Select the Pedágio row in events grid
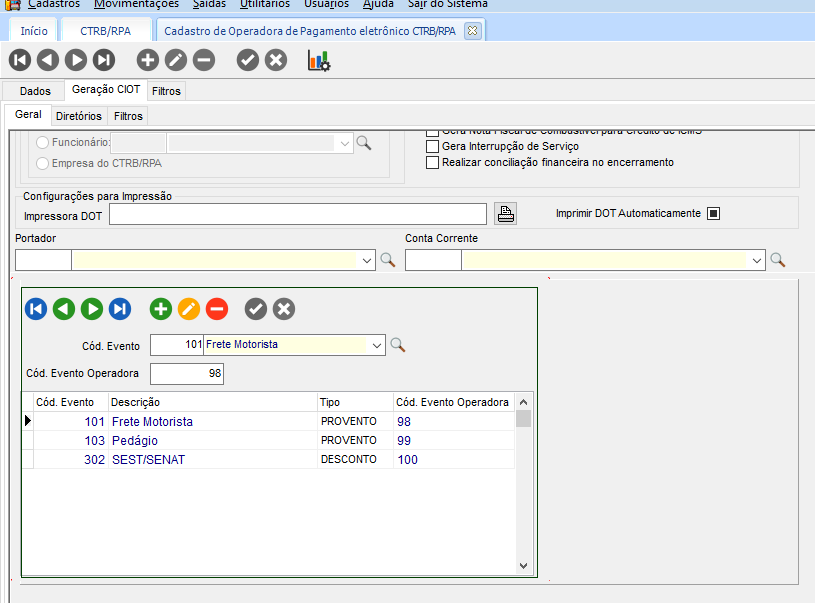The image size is (815, 603). click(135, 440)
